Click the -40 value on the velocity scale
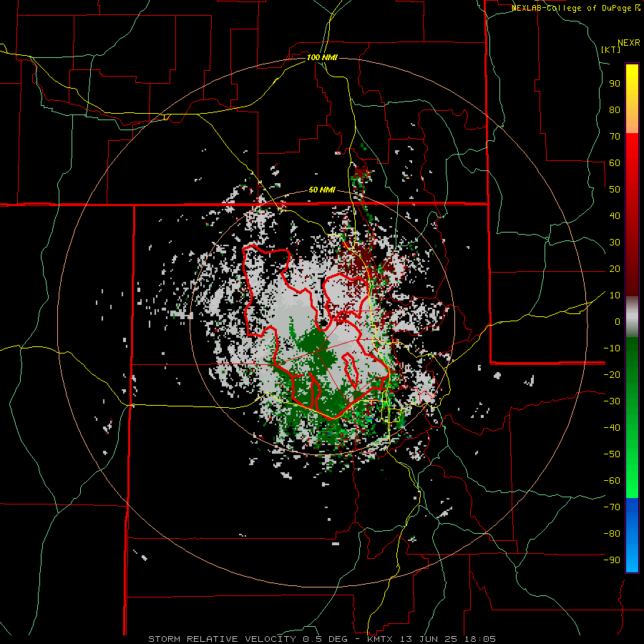The image size is (644, 644). point(612,428)
